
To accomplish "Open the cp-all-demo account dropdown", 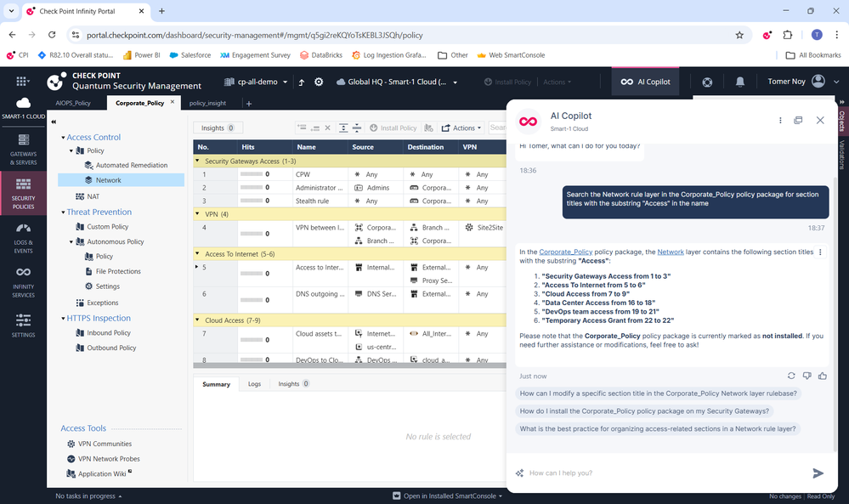I will pyautogui.click(x=256, y=82).
